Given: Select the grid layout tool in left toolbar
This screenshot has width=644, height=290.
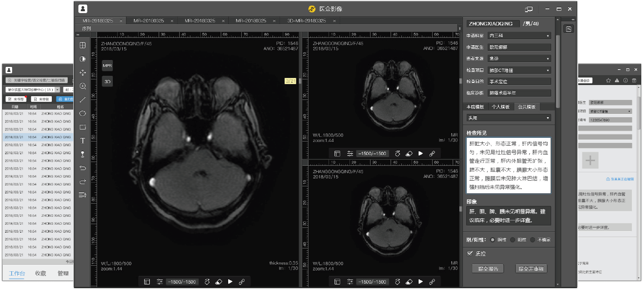Looking at the screenshot, I should tap(83, 45).
